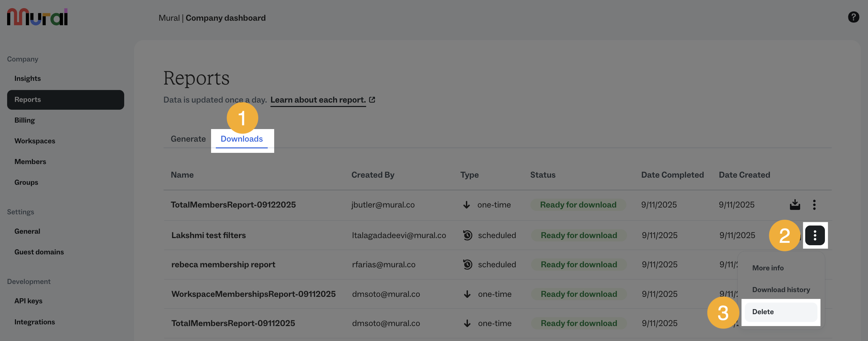
Task: Click the Created By column header
Action: [373, 175]
